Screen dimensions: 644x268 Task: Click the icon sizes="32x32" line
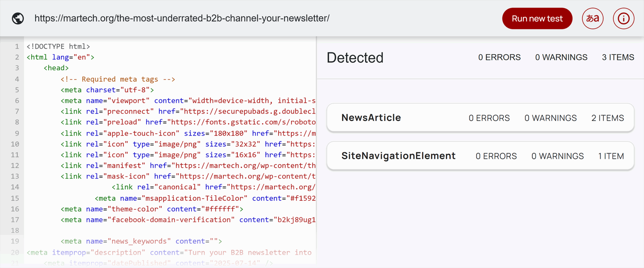point(188,144)
